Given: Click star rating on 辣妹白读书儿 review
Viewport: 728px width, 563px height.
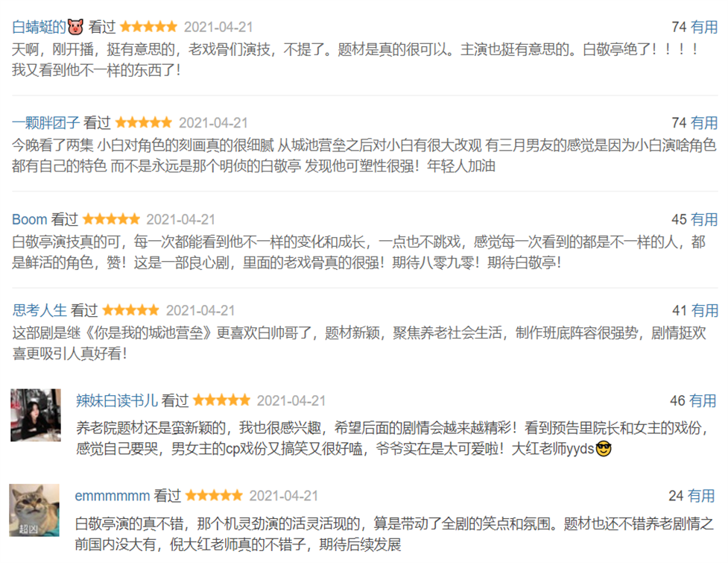Looking at the screenshot, I should pyautogui.click(x=221, y=400).
